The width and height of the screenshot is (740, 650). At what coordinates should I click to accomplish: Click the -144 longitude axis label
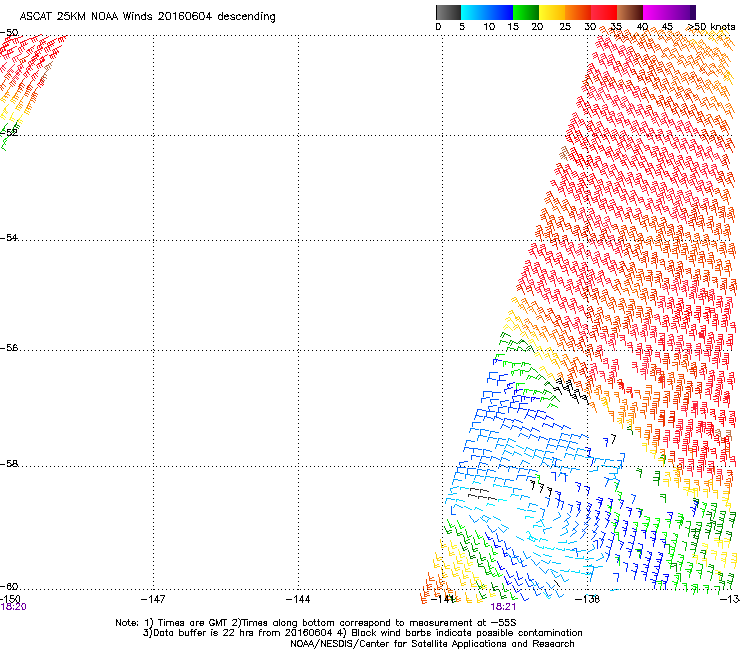(x=298, y=599)
